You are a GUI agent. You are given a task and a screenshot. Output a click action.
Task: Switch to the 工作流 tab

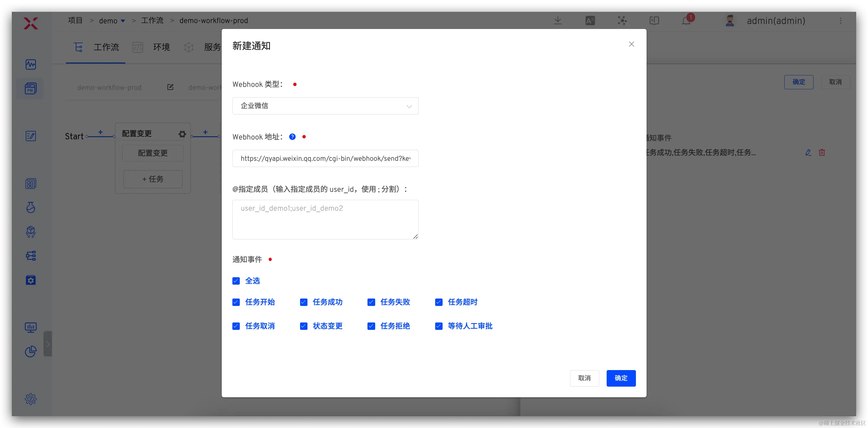106,47
